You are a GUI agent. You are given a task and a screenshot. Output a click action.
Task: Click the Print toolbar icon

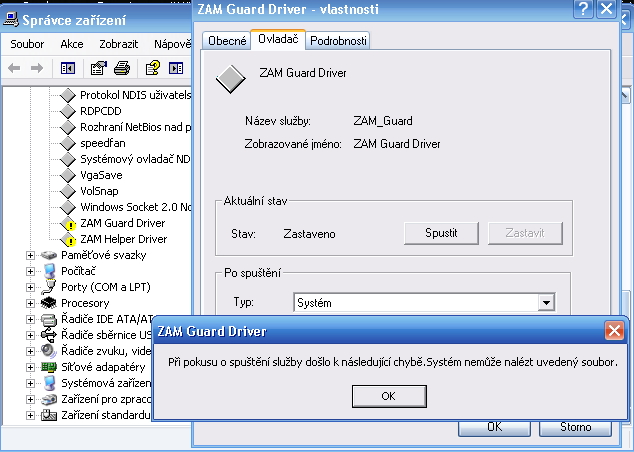coord(122,68)
